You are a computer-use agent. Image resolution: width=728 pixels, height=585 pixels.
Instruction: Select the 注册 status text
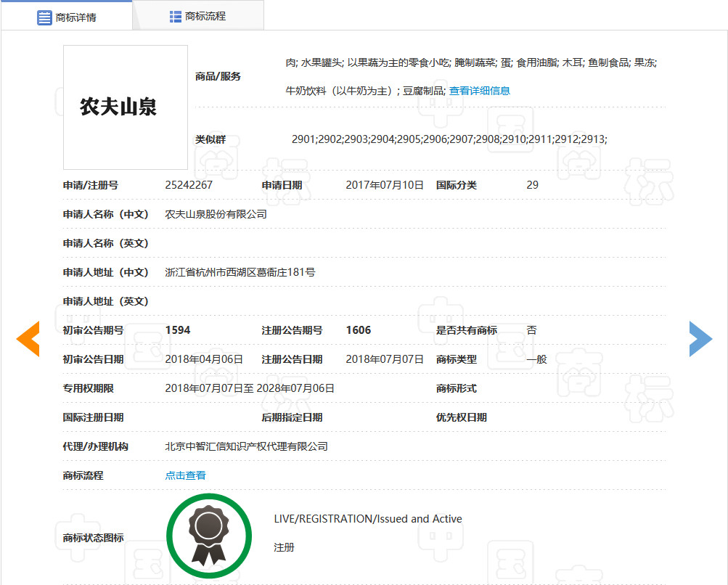click(x=284, y=547)
